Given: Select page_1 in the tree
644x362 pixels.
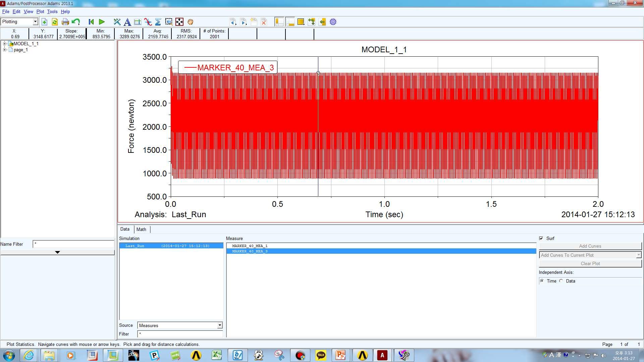Looking at the screenshot, I should (x=21, y=50).
